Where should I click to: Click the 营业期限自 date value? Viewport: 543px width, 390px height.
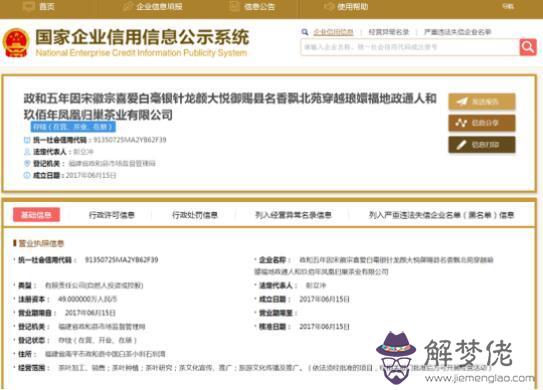[90, 313]
